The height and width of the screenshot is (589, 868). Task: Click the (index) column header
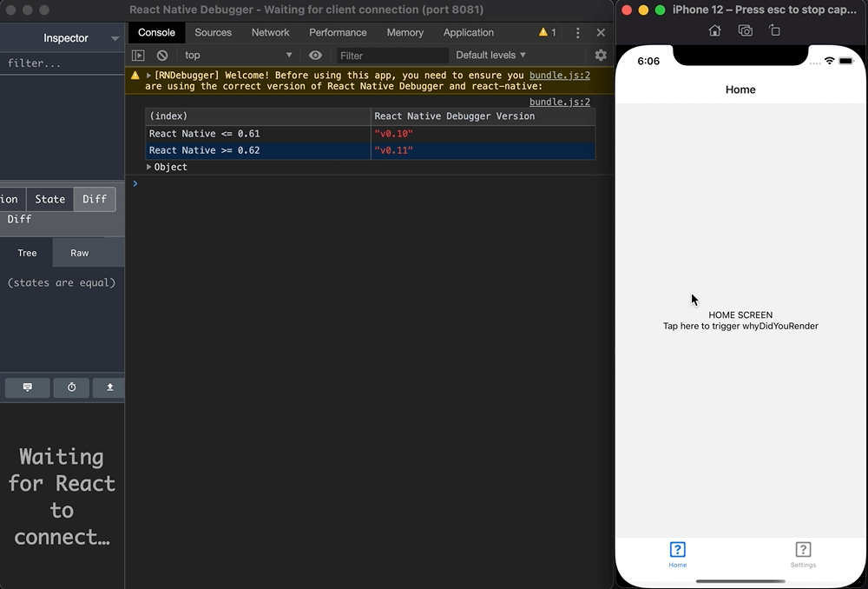click(258, 116)
